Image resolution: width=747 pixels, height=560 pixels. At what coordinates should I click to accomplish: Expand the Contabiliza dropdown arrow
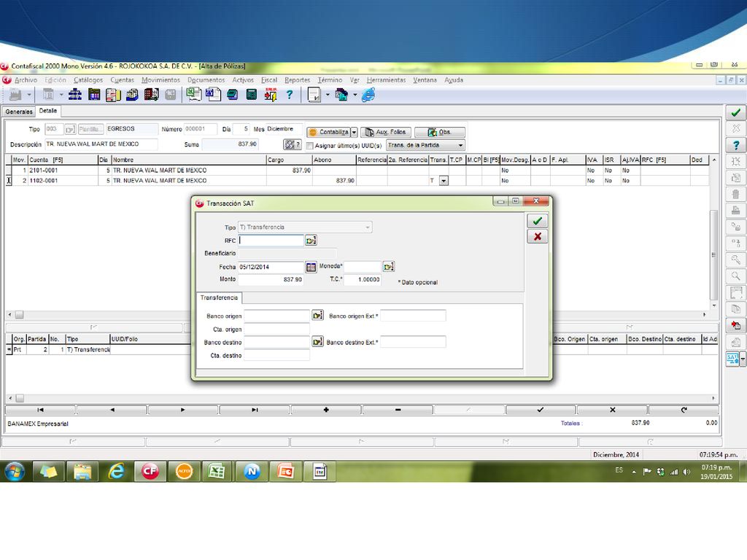coord(354,133)
